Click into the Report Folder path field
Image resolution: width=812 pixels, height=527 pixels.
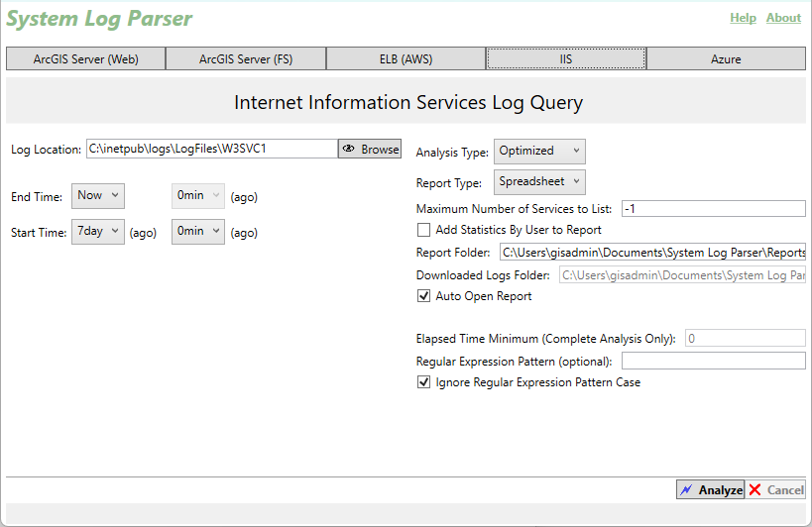[652, 253]
